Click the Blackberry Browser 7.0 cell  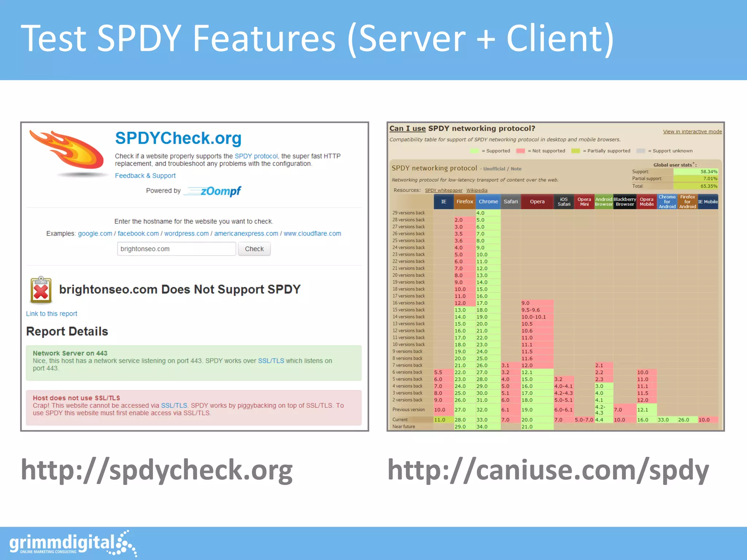625,410
